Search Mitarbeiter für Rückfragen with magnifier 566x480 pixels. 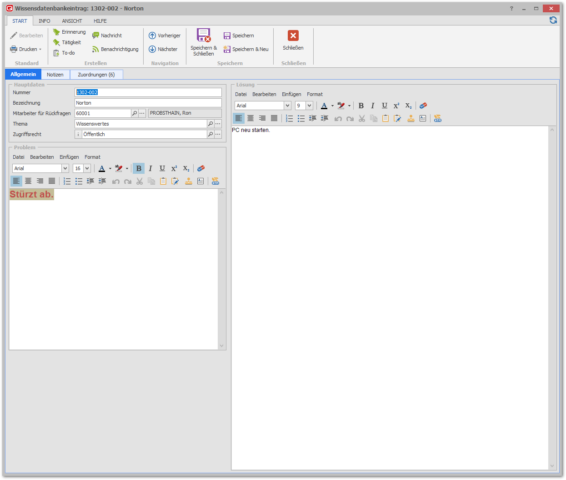[134, 113]
